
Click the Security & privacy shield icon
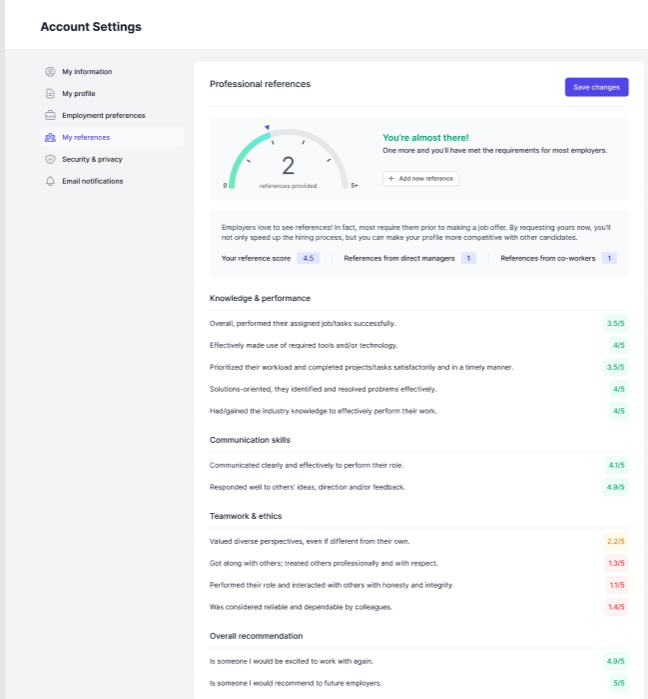click(50, 159)
